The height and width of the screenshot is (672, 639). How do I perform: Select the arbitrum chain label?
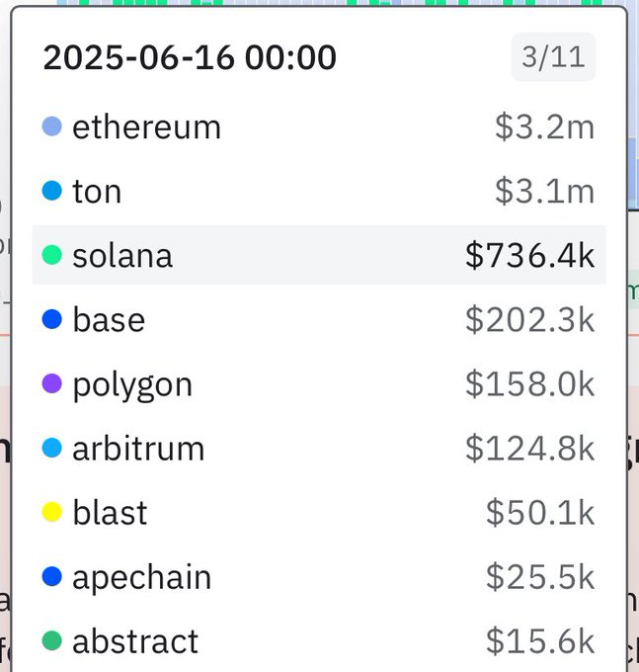click(138, 449)
